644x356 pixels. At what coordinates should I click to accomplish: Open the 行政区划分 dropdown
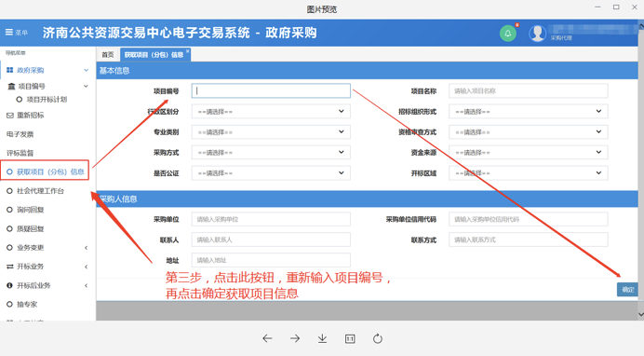click(x=271, y=112)
